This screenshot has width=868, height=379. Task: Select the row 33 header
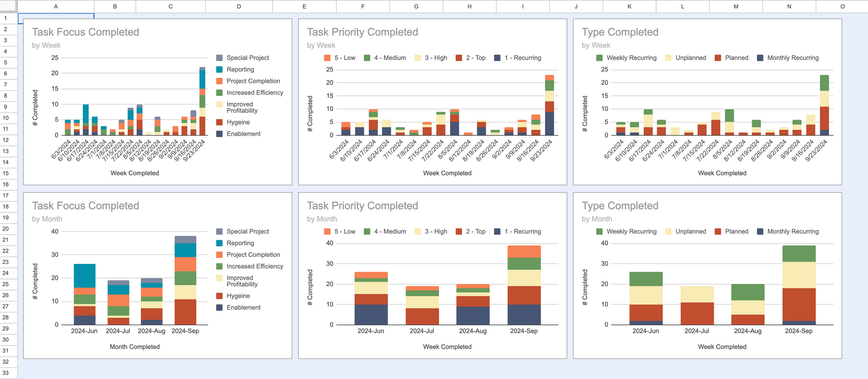[x=6, y=373]
